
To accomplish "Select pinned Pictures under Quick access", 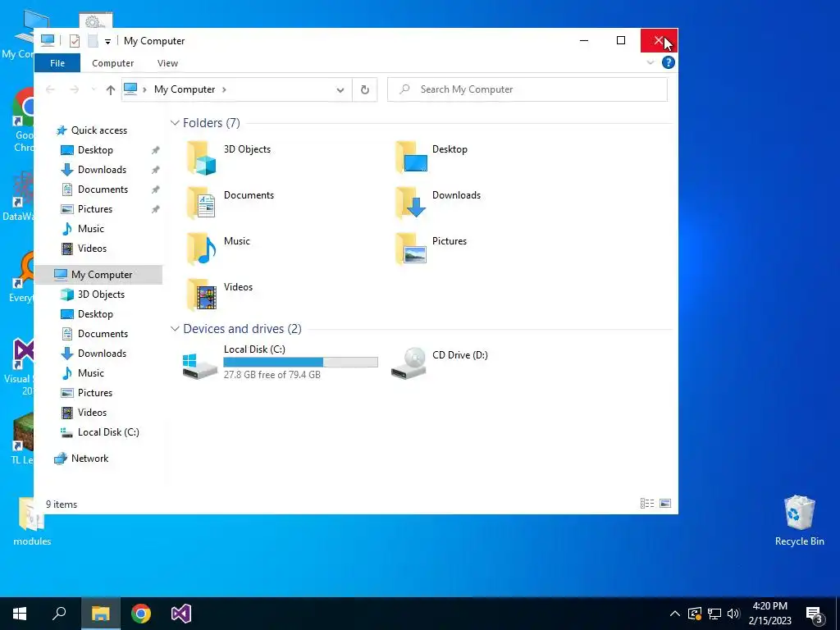I will [95, 209].
